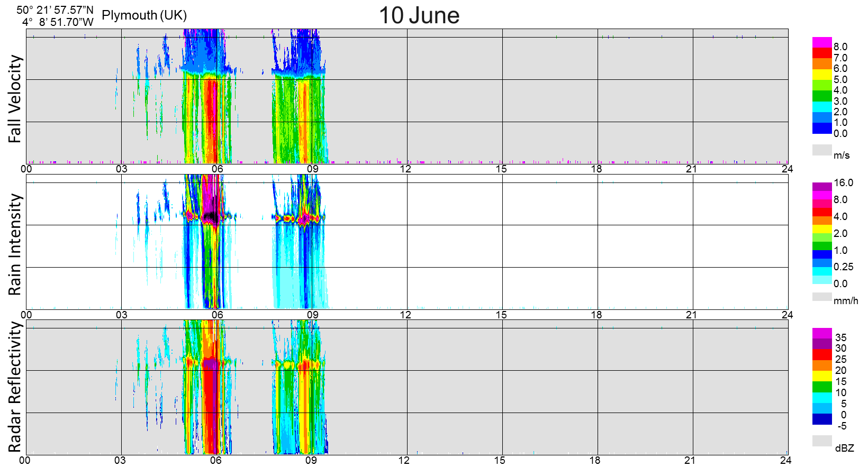The image size is (868, 476).
Task: Click hour label 03 under Radar Reflectivity panel
Action: [x=120, y=460]
